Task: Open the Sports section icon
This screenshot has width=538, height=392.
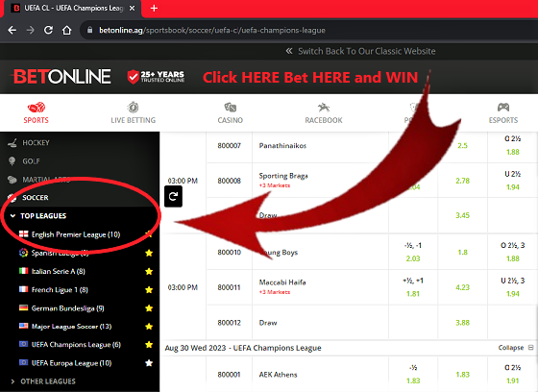Action: pos(37,108)
